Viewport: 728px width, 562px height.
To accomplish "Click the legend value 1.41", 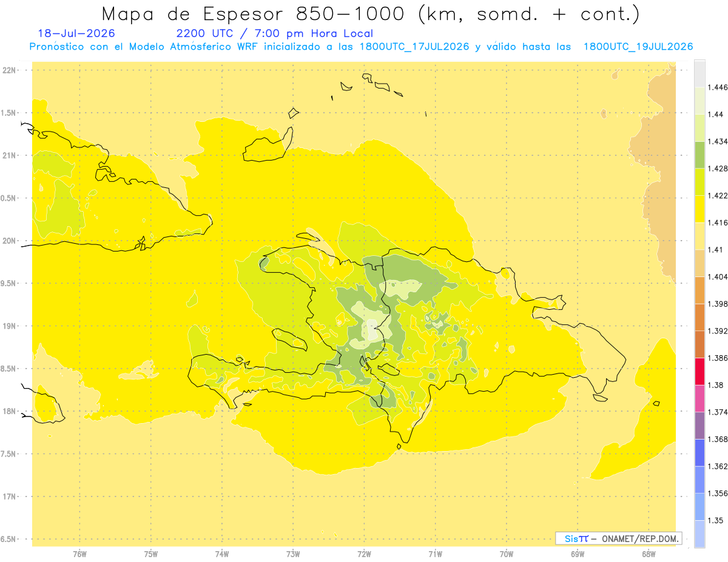I will point(716,250).
